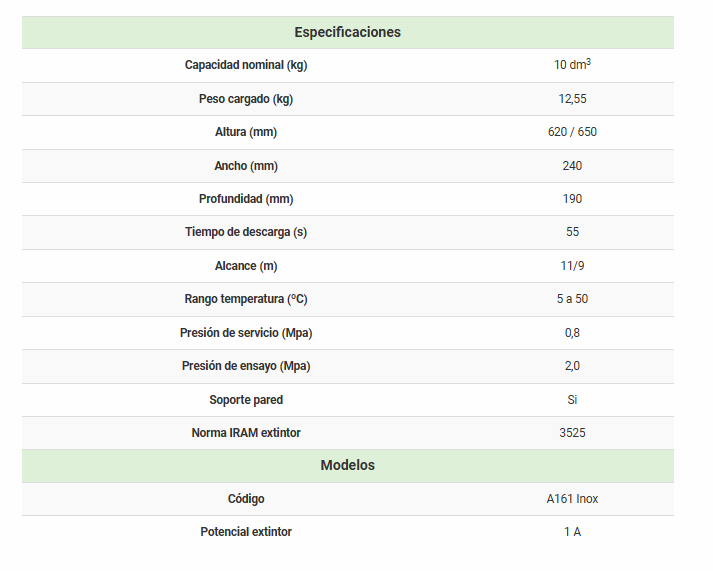Click the 10 dm³ capacity value

click(x=572, y=65)
